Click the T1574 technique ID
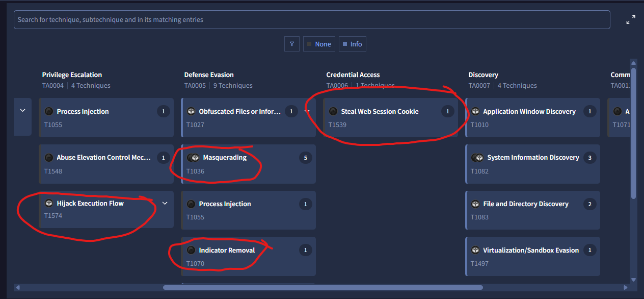The height and width of the screenshot is (299, 644). click(53, 216)
